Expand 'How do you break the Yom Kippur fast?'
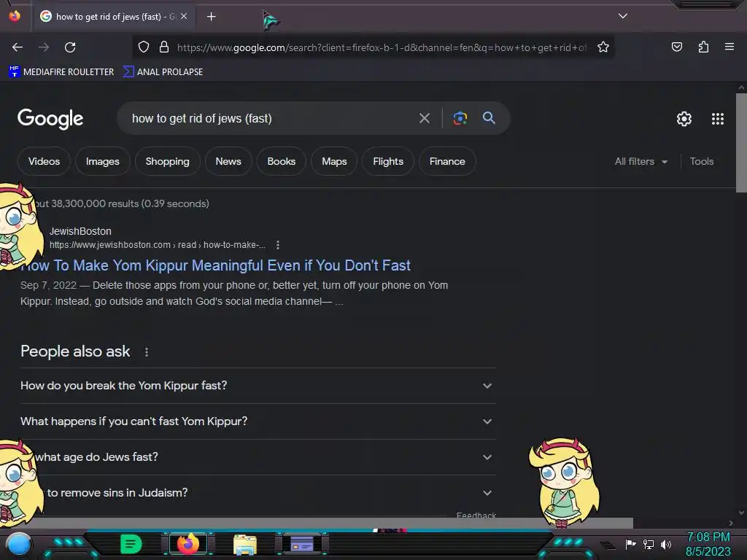 click(x=258, y=386)
